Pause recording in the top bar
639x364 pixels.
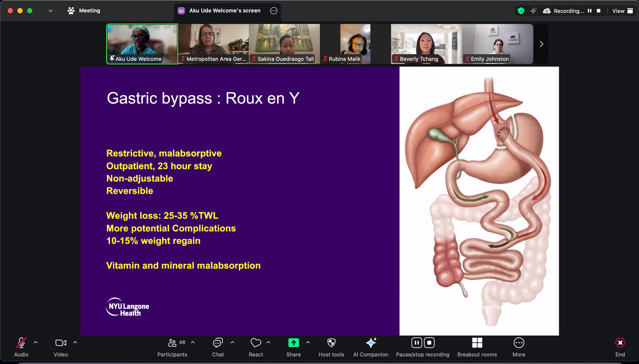[590, 11]
